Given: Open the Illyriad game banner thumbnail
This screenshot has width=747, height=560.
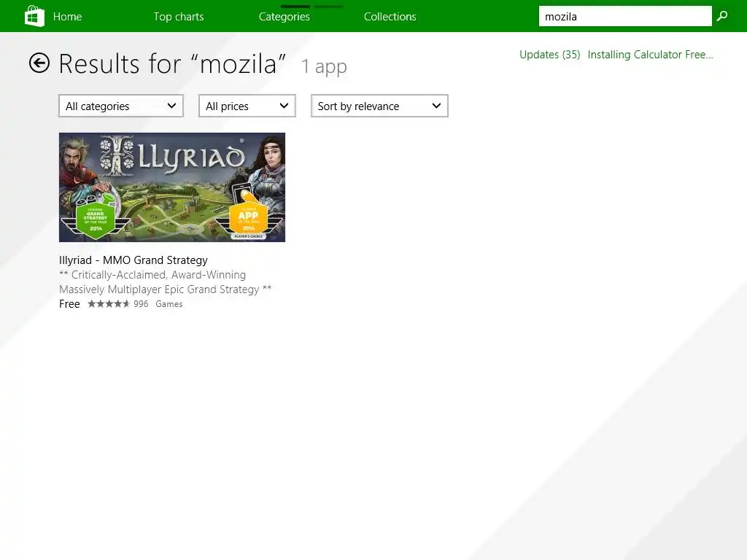Looking at the screenshot, I should click(x=172, y=187).
